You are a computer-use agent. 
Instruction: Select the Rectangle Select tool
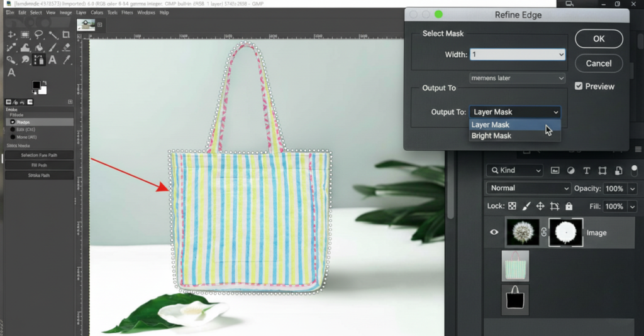(25, 35)
